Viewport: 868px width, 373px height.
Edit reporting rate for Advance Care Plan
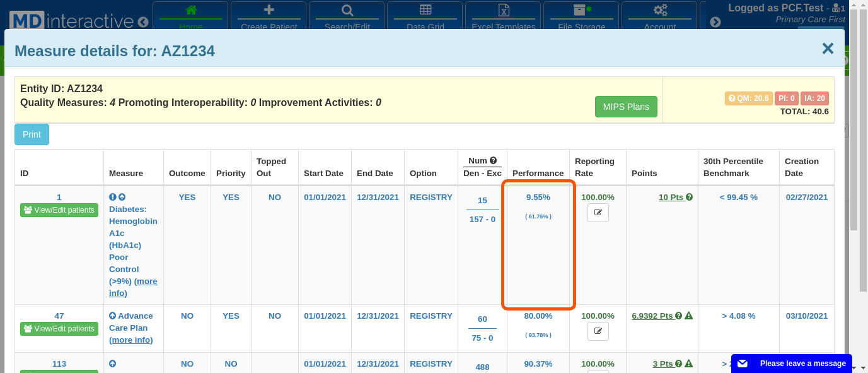(598, 331)
